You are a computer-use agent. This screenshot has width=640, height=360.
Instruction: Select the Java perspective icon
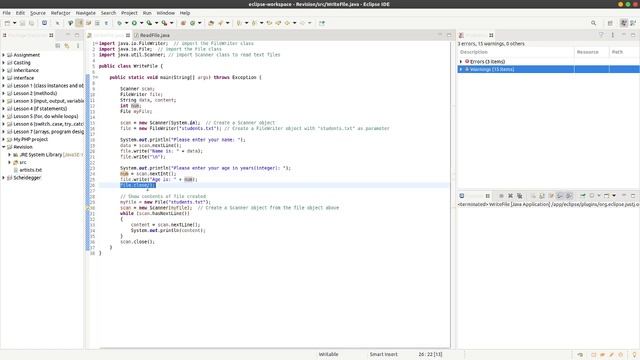[x=624, y=23]
